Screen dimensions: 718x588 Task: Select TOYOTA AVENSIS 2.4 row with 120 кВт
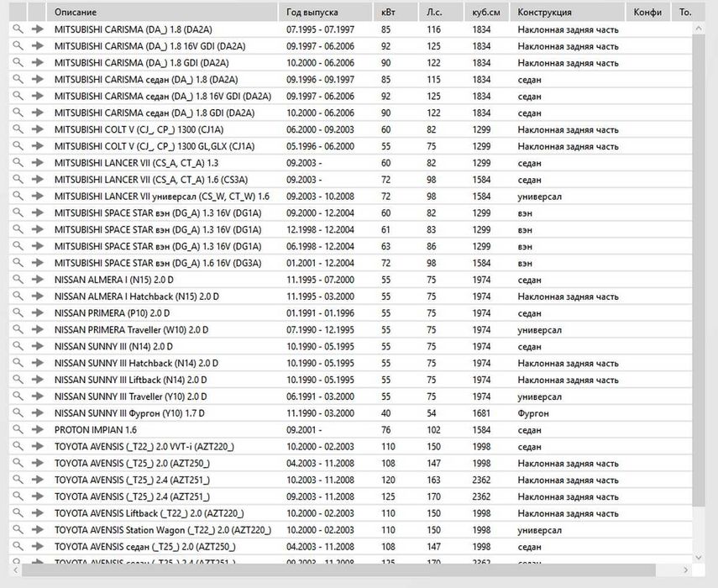click(x=350, y=480)
